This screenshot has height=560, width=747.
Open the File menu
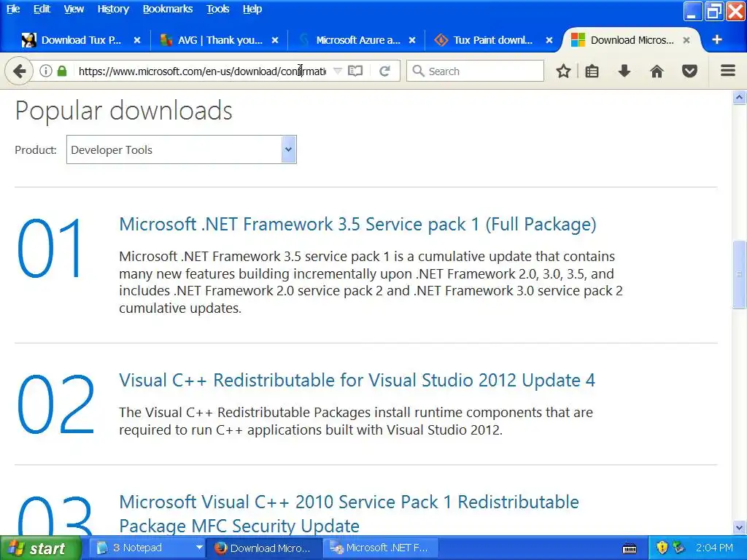tap(13, 9)
